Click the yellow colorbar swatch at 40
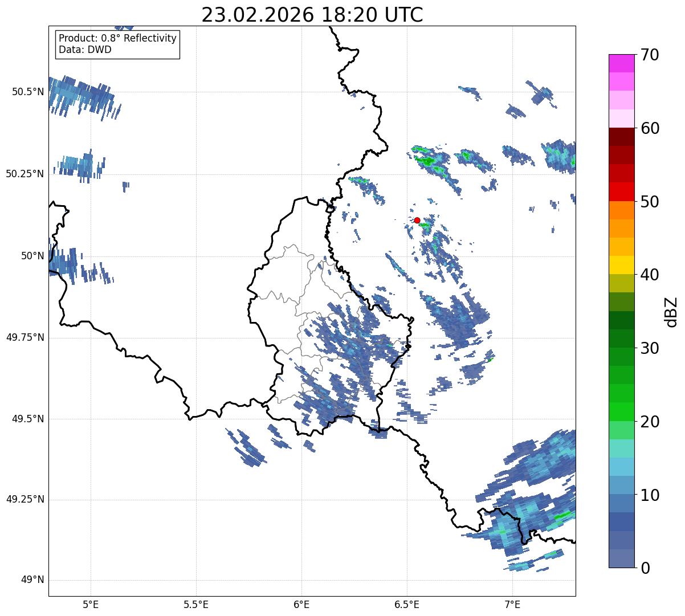The width and height of the screenshot is (685, 616). click(621, 265)
